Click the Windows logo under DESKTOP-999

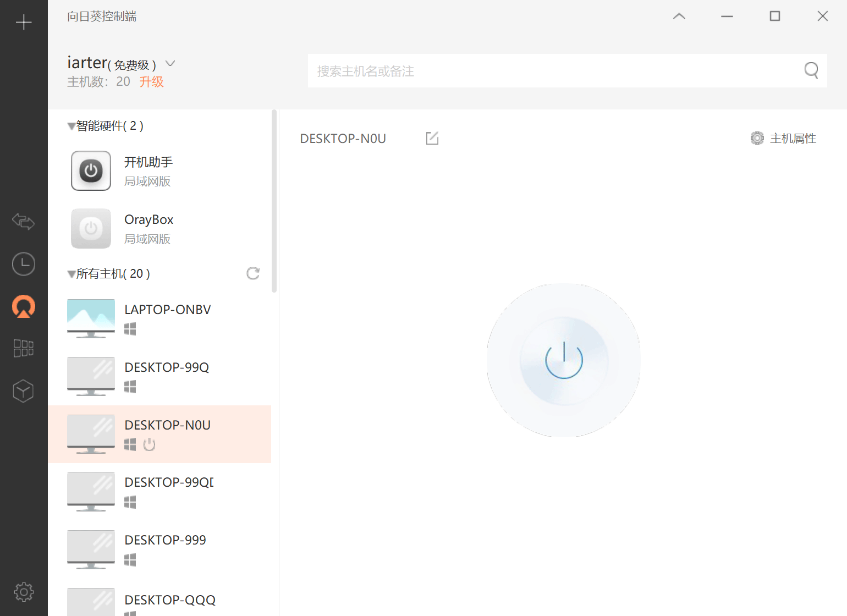[x=130, y=560]
